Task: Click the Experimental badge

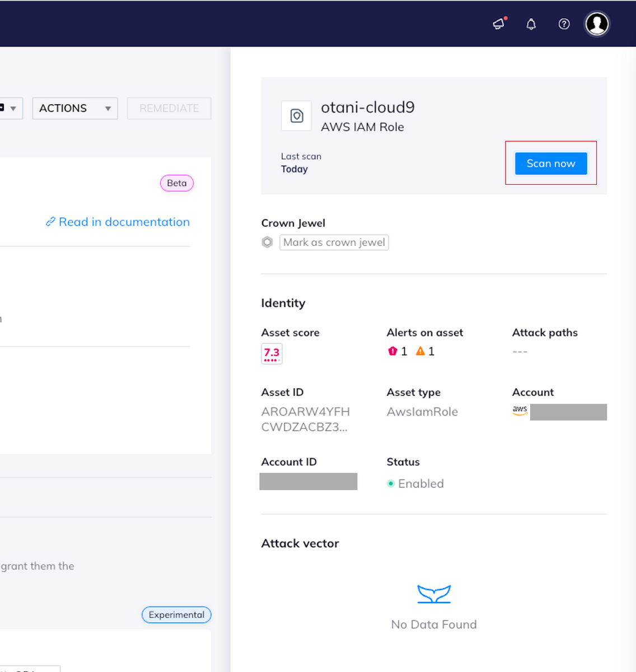Action: (176, 615)
